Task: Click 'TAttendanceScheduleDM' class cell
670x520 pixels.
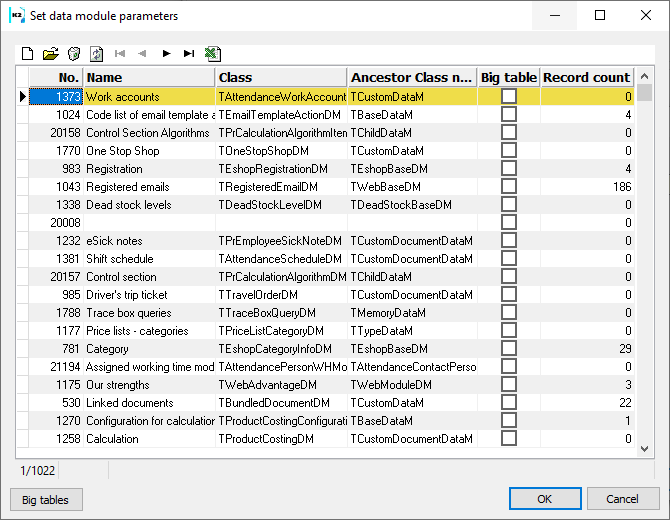Action: click(281, 259)
